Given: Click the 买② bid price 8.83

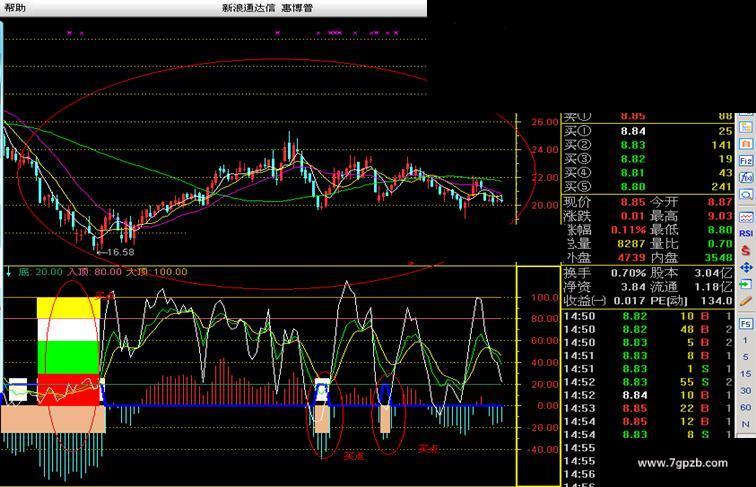Looking at the screenshot, I should (x=633, y=145).
